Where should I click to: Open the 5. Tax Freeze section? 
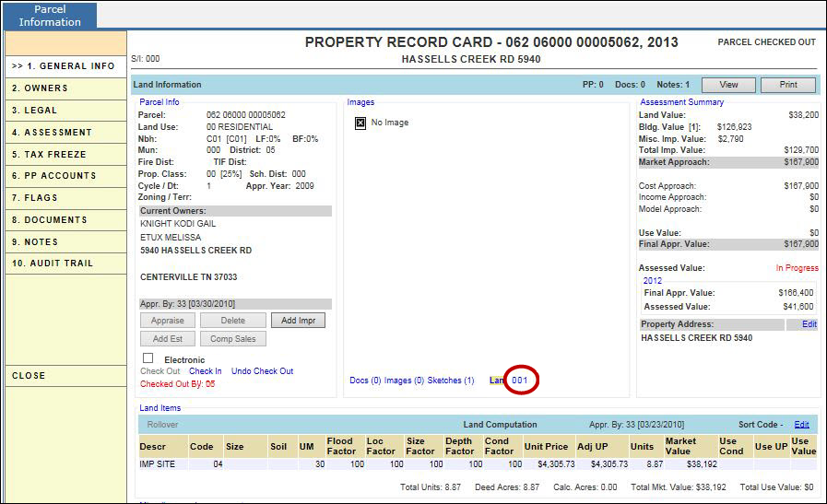point(49,155)
